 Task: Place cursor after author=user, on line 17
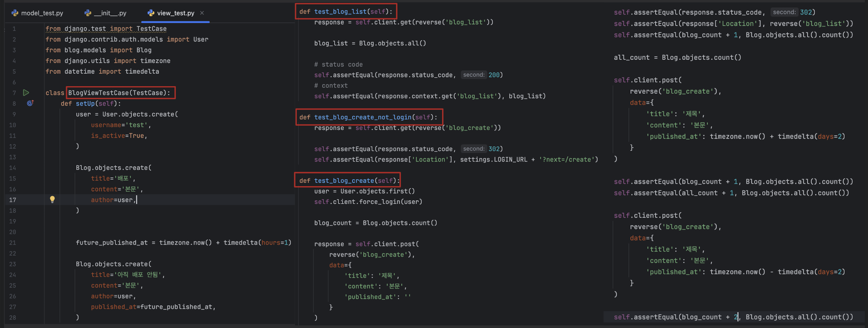[137, 200]
